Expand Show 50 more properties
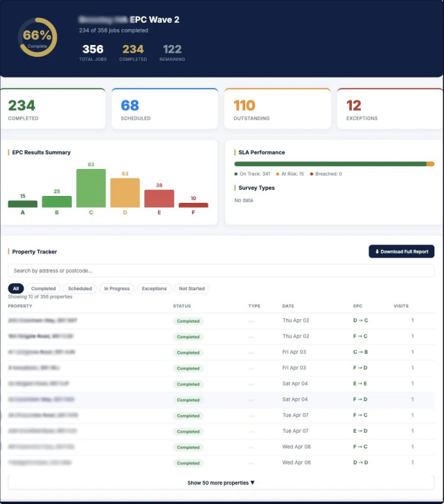The height and width of the screenshot is (504, 444). [221, 483]
